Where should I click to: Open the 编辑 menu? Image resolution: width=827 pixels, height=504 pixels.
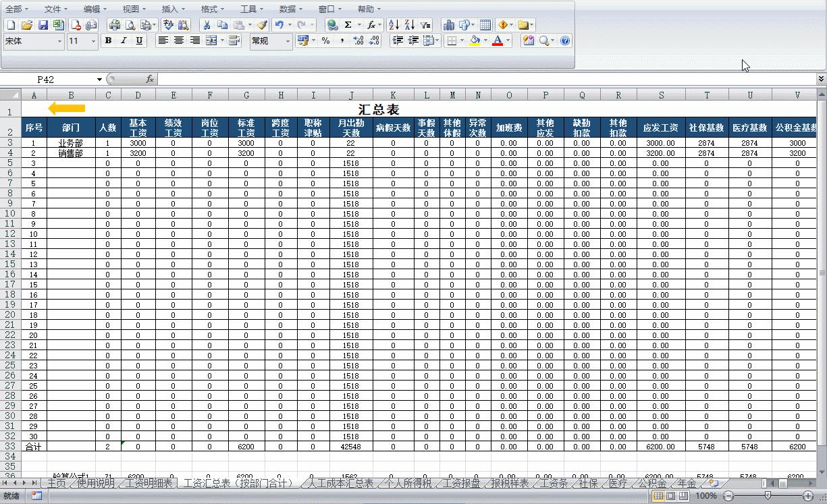pyautogui.click(x=95, y=9)
